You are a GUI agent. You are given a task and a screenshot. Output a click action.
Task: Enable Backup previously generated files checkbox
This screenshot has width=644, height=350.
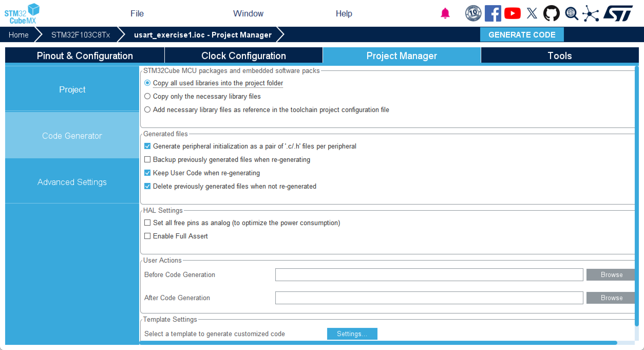(x=147, y=160)
